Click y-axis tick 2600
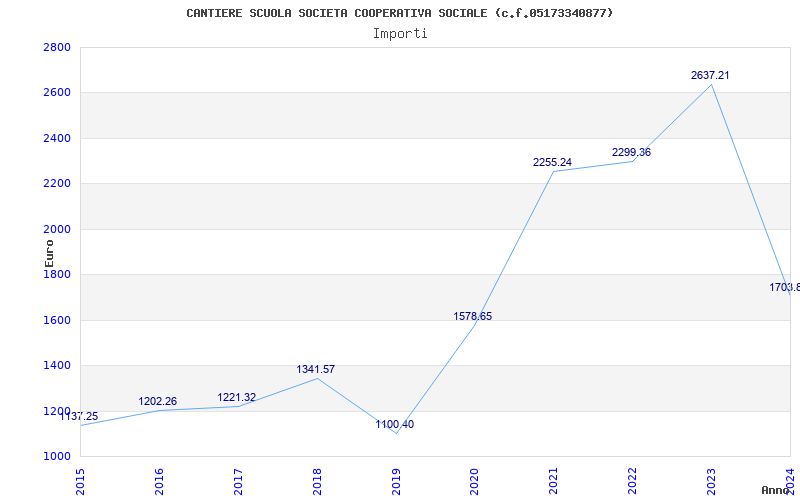Screen dimensions: 800x500 pyautogui.click(x=57, y=93)
